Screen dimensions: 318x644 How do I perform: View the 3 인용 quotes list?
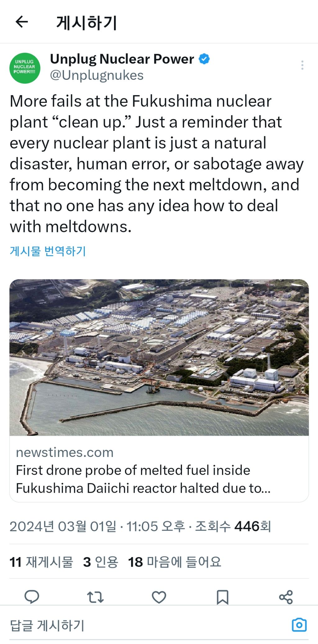tap(101, 562)
